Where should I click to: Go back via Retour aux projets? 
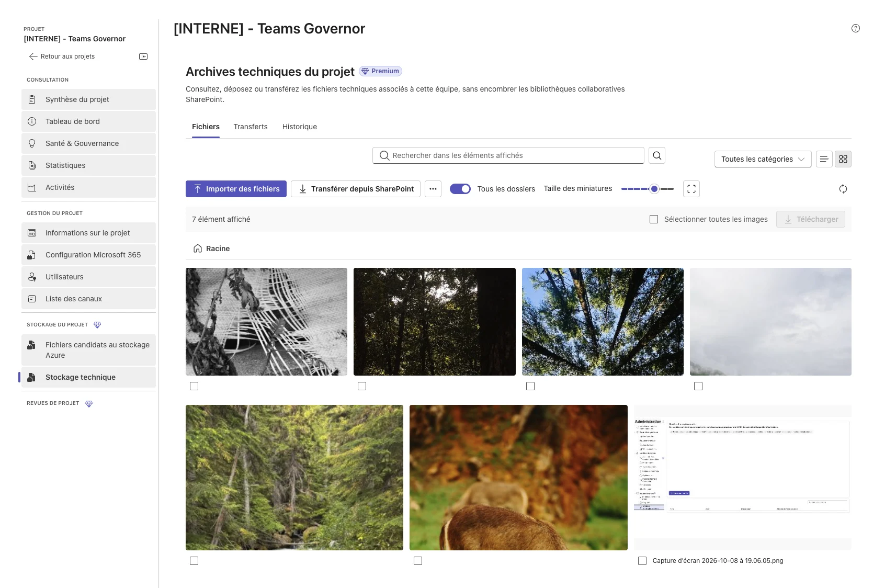click(x=62, y=56)
